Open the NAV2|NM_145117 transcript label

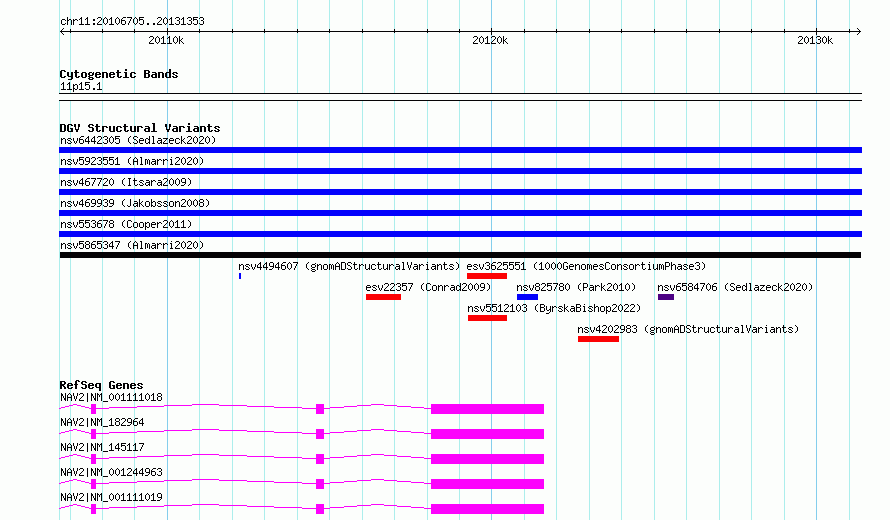(102, 447)
